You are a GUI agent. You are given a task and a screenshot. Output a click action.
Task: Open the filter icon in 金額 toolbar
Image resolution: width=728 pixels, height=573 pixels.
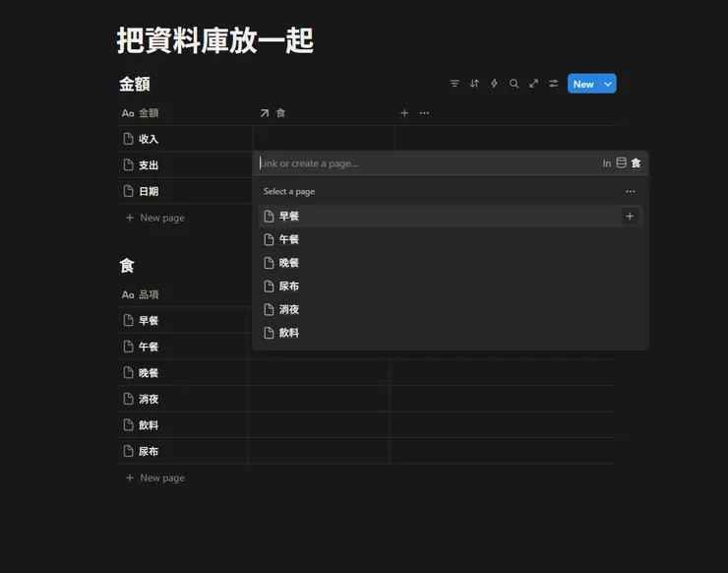tap(455, 84)
